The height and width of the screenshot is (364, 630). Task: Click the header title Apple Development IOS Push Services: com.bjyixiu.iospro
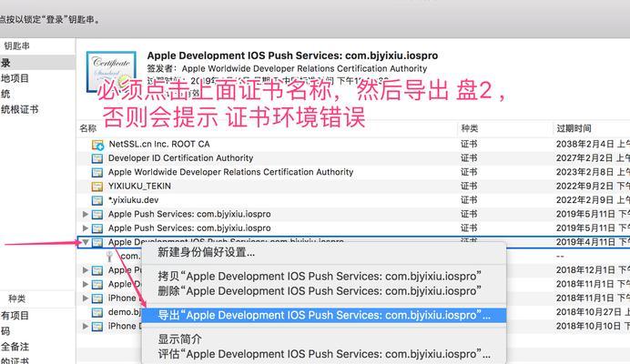[x=292, y=56]
